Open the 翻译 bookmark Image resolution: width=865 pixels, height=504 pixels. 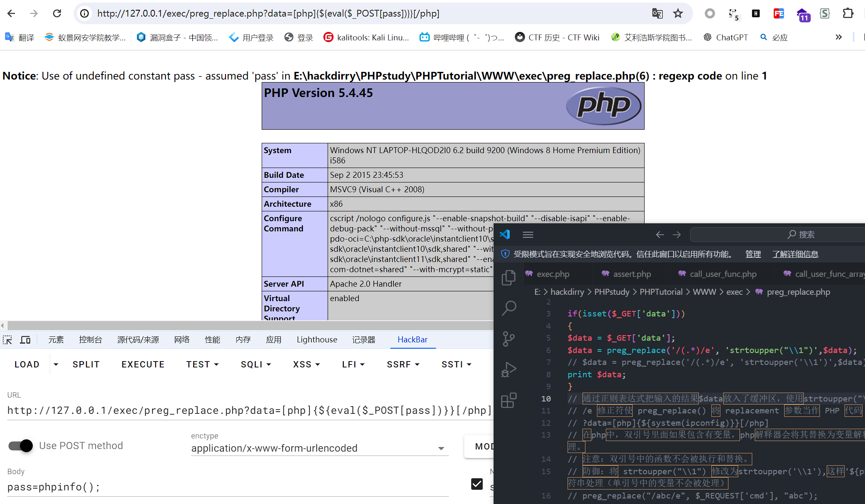tap(20, 37)
